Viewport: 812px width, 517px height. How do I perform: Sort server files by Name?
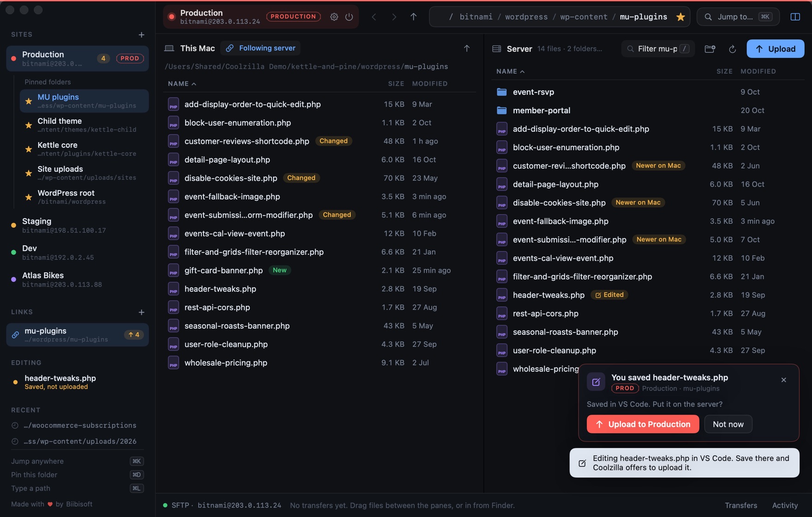510,72
